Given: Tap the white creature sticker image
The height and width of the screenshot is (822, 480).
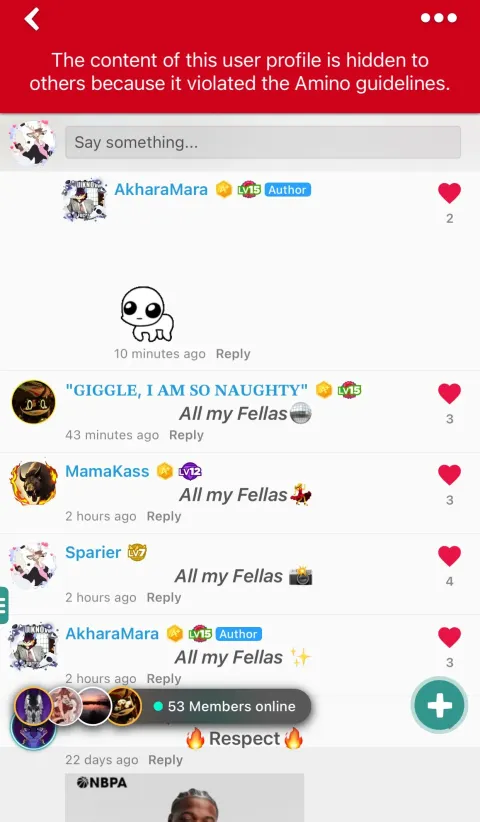Looking at the screenshot, I should 147,314.
